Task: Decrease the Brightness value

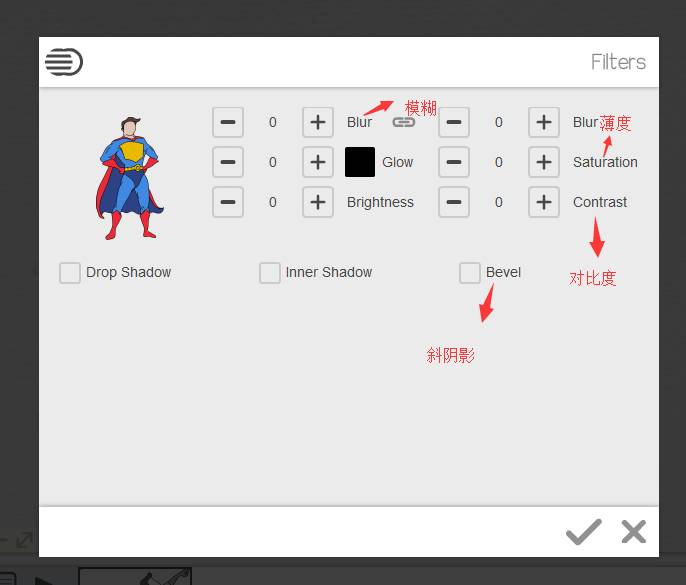Action: pyautogui.click(x=228, y=202)
